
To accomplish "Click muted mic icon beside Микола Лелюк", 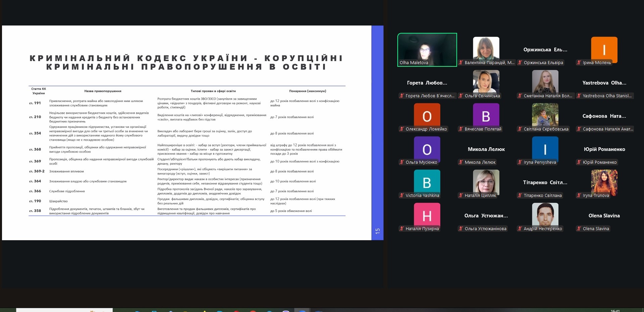I will click(x=461, y=162).
